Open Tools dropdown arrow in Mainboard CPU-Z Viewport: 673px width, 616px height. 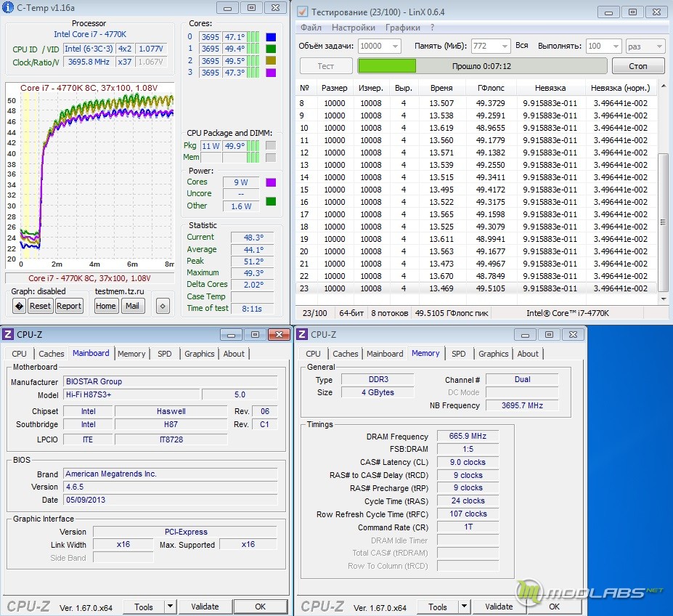coord(170,607)
